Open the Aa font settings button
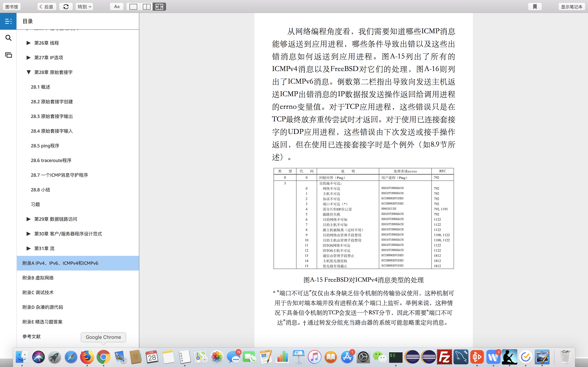The image size is (588, 367). click(x=117, y=7)
